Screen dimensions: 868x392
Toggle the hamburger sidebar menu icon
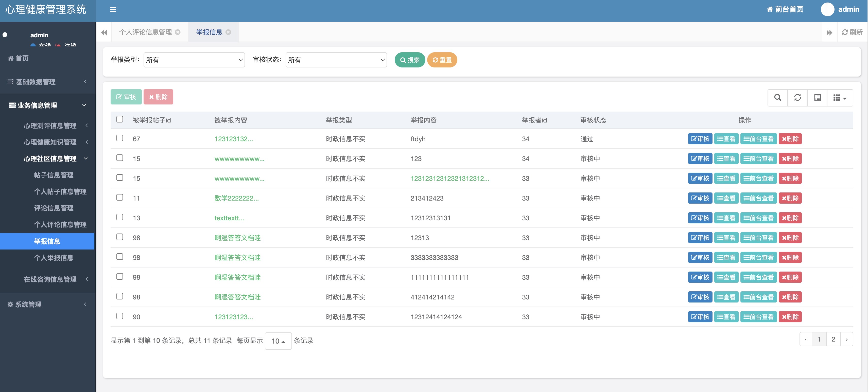[x=113, y=10]
